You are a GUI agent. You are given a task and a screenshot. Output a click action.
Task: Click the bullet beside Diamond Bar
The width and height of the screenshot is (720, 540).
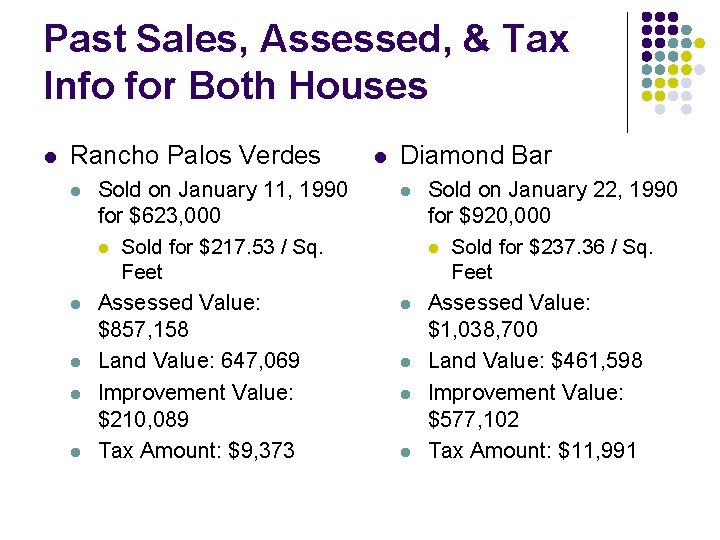pyautogui.click(x=379, y=157)
